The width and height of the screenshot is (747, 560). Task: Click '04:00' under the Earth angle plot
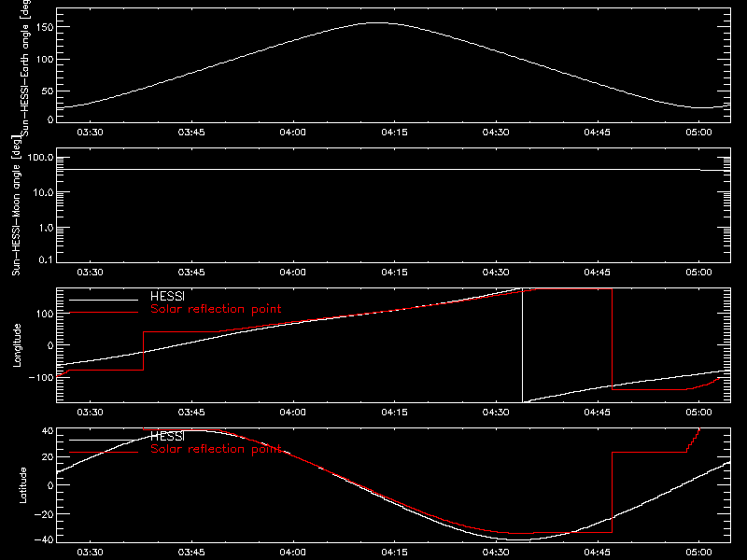293,133
